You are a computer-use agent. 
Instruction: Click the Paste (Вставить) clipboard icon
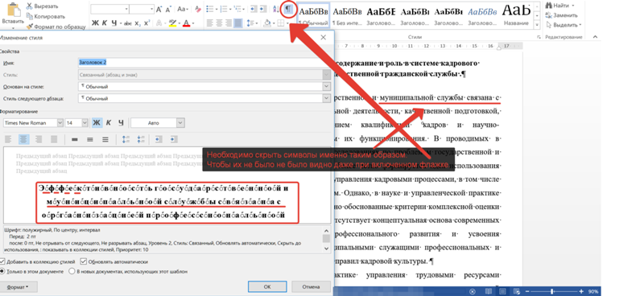tap(14, 10)
